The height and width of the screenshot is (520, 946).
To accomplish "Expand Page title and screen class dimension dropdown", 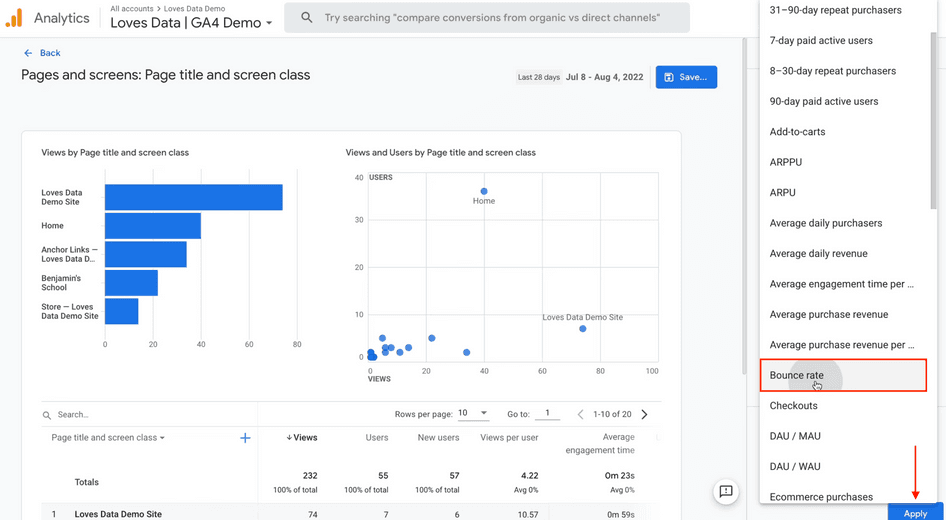I will click(108, 438).
